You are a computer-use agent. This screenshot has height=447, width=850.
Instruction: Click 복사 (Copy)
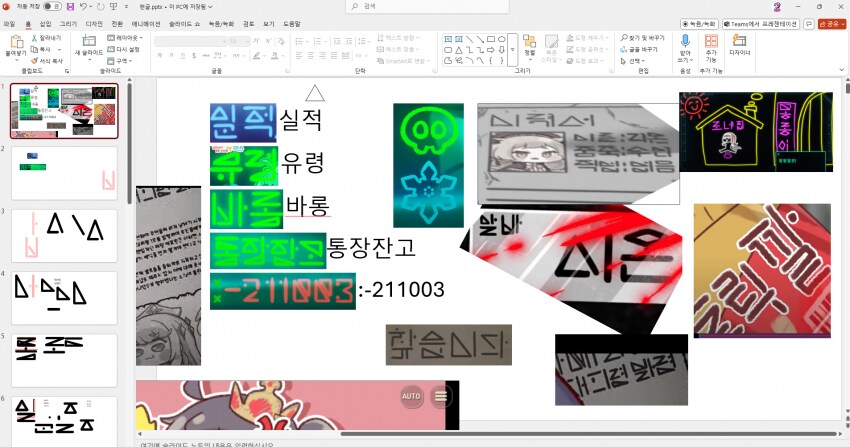(x=41, y=49)
